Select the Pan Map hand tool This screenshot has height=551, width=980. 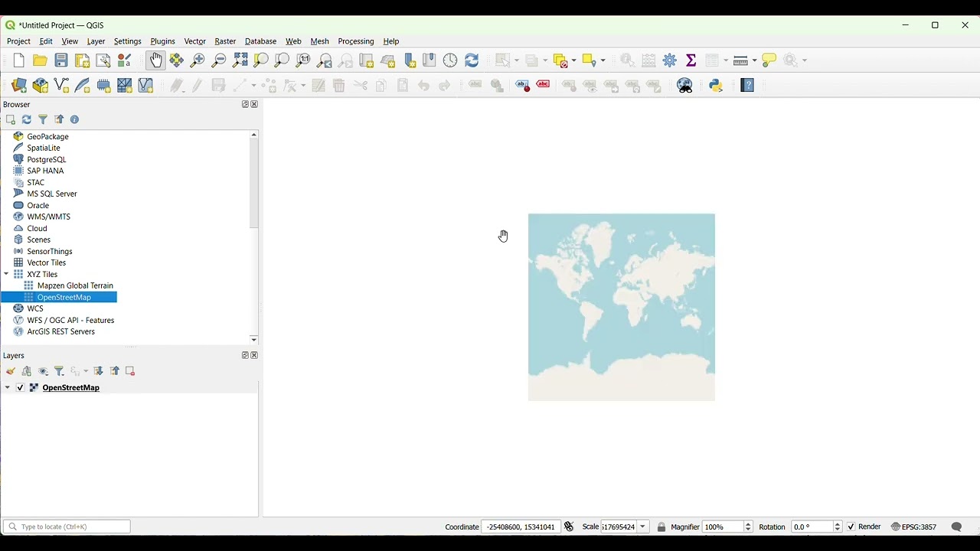155,60
